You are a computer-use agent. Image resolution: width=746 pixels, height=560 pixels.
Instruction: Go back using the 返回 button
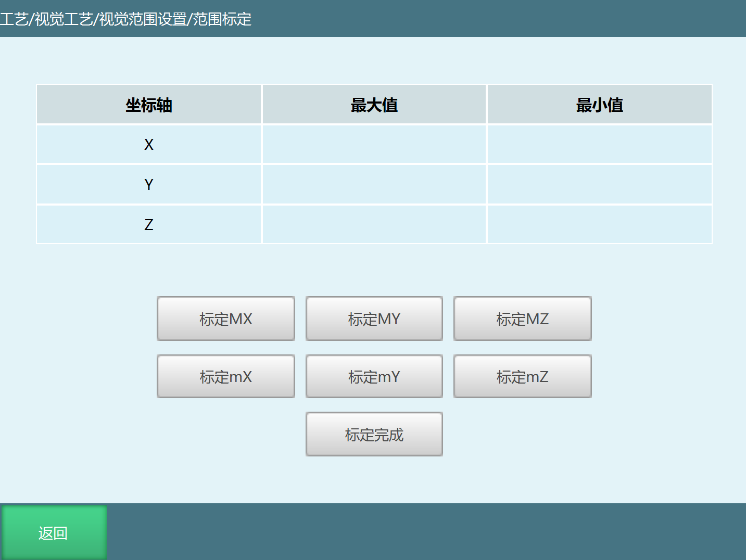click(54, 532)
